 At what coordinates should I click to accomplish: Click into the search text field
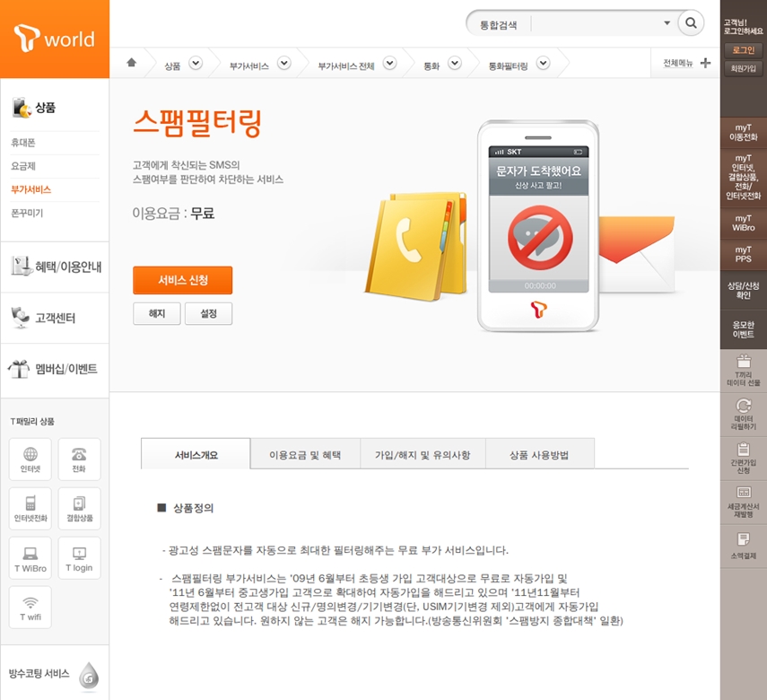595,24
